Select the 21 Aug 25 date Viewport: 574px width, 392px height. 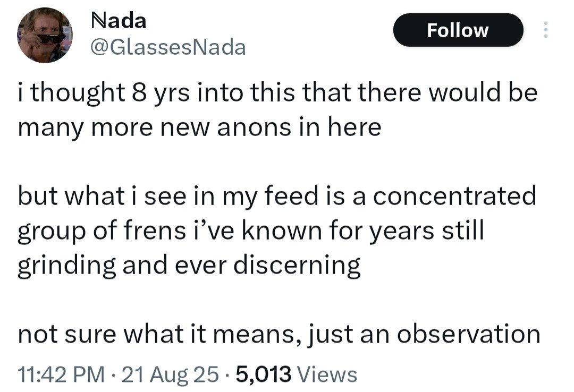170,374
